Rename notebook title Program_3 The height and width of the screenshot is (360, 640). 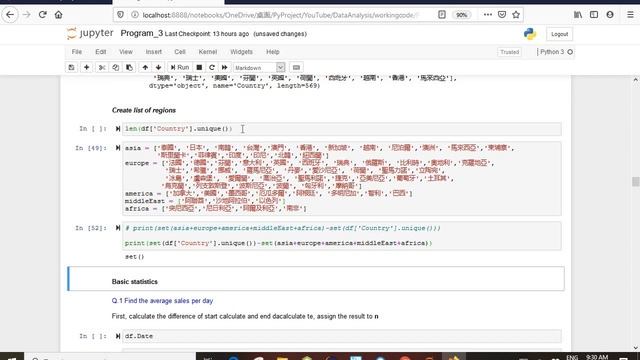click(142, 33)
